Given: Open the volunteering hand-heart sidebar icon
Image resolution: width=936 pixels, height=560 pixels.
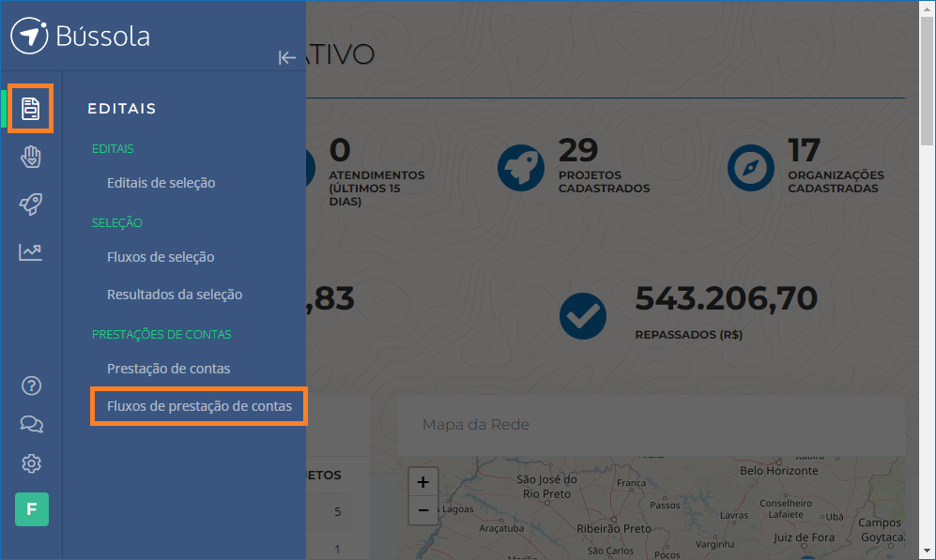Looking at the screenshot, I should pyautogui.click(x=30, y=157).
